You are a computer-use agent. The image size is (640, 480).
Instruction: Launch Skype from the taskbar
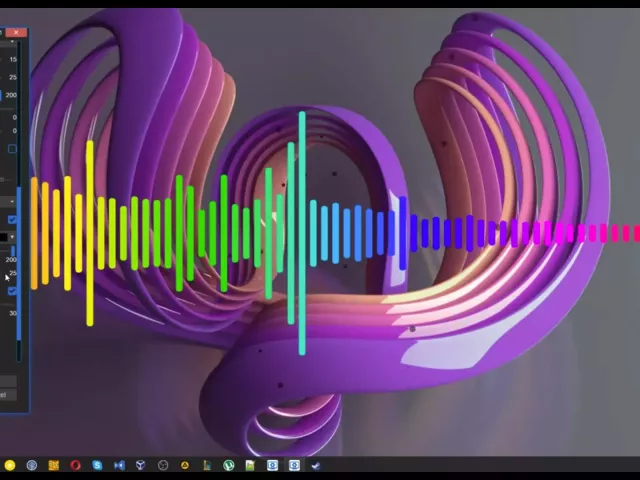coord(97,465)
